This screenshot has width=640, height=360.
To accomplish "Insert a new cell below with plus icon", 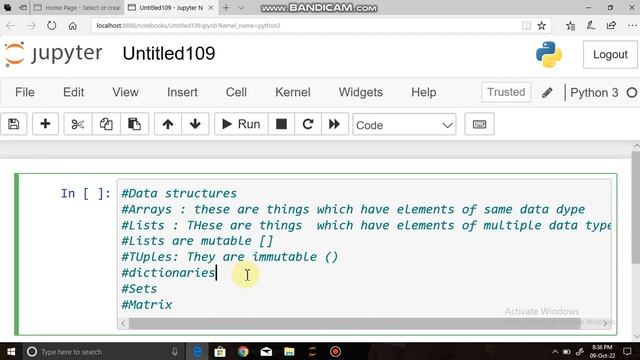I will 45,124.
